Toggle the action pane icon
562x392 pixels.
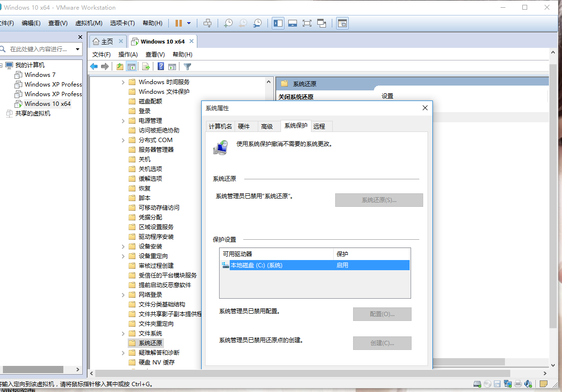pyautogui.click(x=172, y=66)
